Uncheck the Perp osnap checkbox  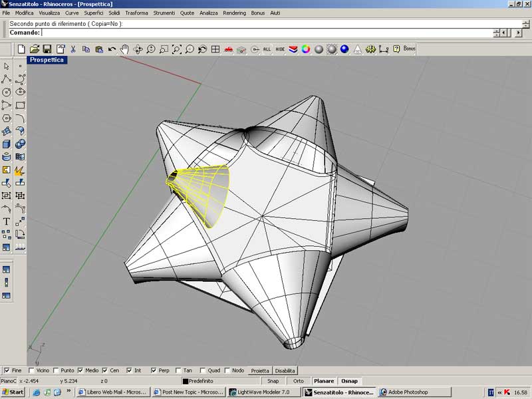[154, 370]
